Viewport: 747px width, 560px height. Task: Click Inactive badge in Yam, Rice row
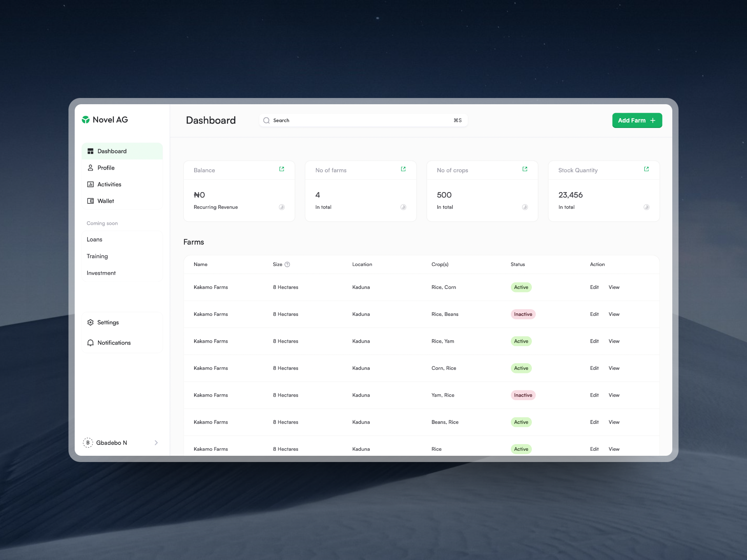[x=523, y=395]
